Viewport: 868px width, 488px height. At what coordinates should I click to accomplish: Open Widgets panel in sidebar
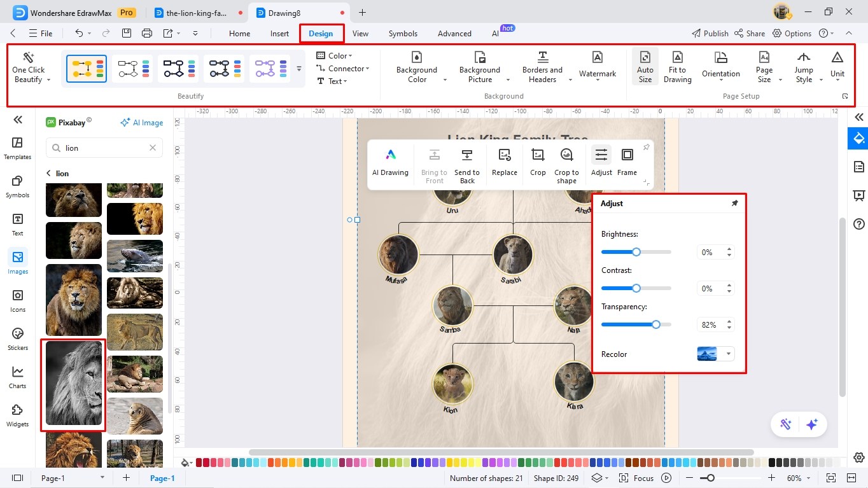(x=17, y=415)
